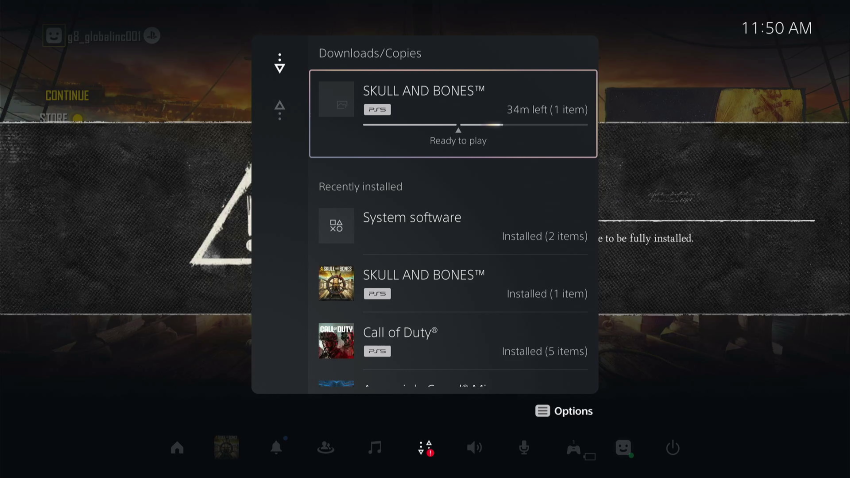850x478 pixels.
Task: Open the Profile face icon in control bar
Action: [623, 448]
